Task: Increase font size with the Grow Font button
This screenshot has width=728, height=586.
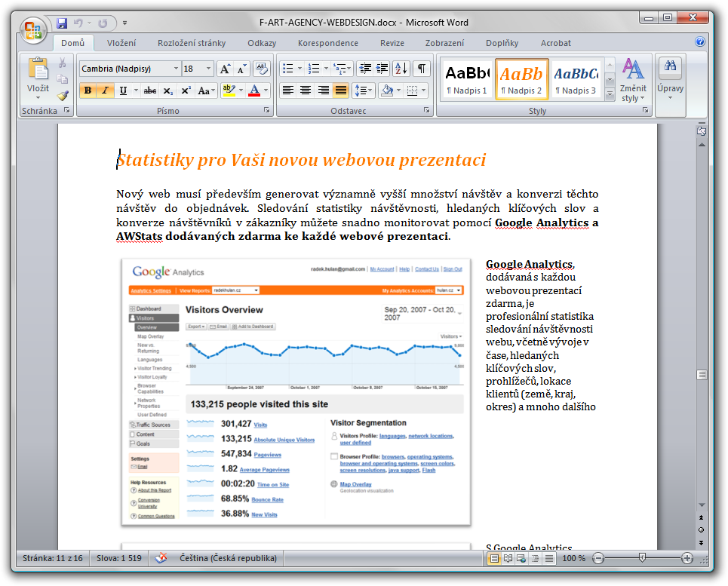Action: [225, 69]
